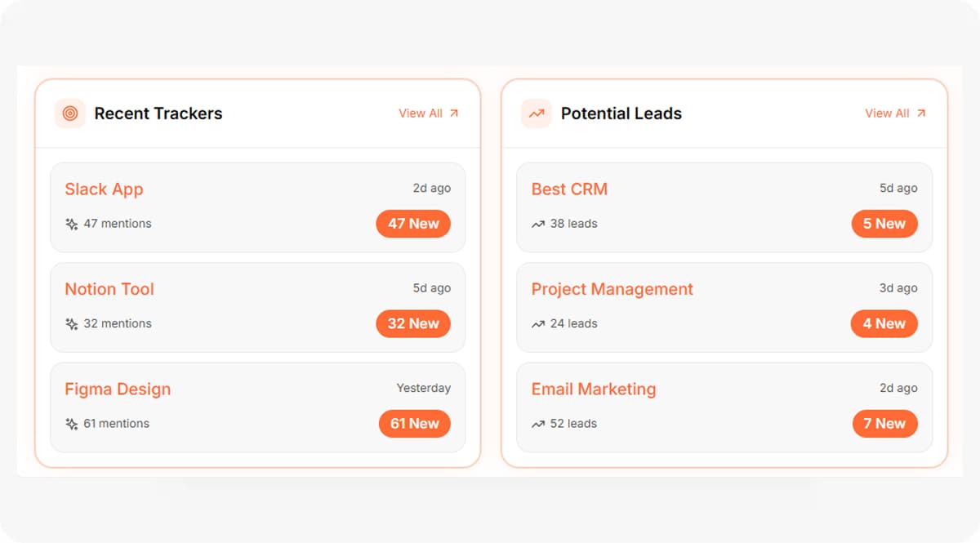
Task: Click the Potential Leads trend arrow icon
Action: tap(536, 113)
